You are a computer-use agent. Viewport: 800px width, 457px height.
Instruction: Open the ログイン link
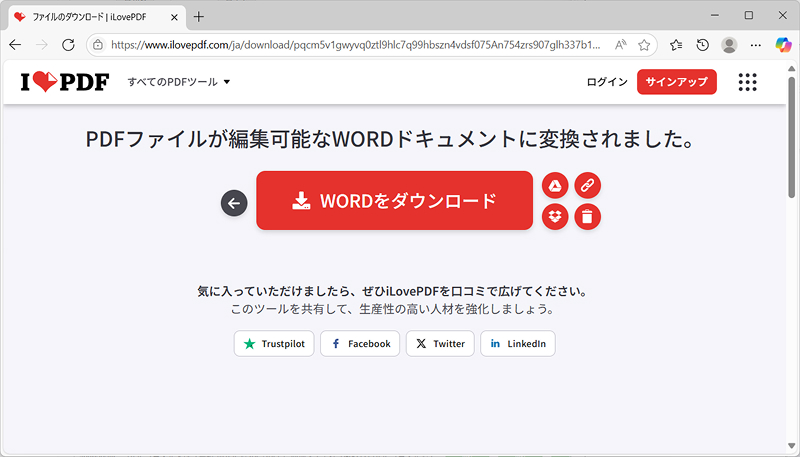coord(607,82)
